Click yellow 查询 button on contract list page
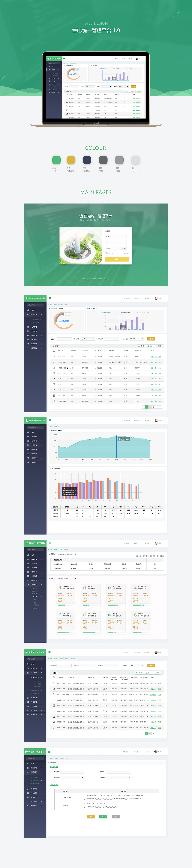This screenshot has width=192, height=868. (x=151, y=666)
